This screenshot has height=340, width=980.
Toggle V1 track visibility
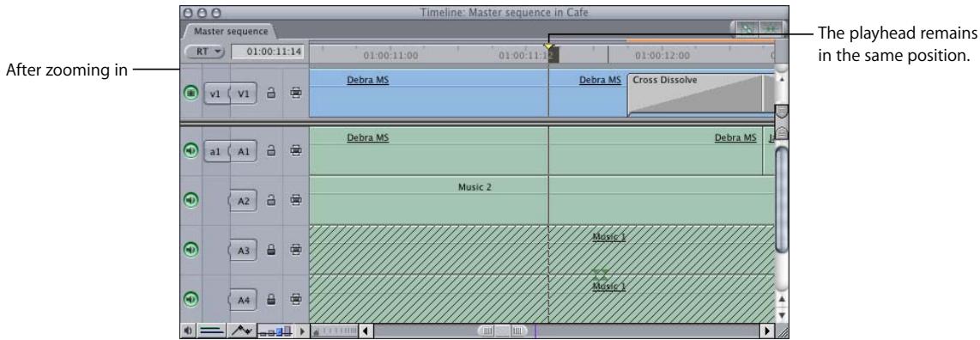tap(191, 94)
